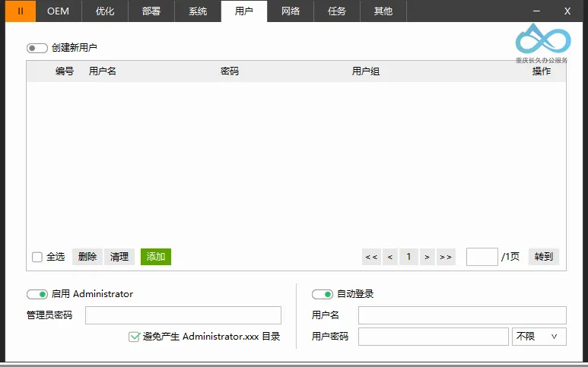Click the orange pause icon button
Viewport: 588px width, 367px height.
point(21,11)
